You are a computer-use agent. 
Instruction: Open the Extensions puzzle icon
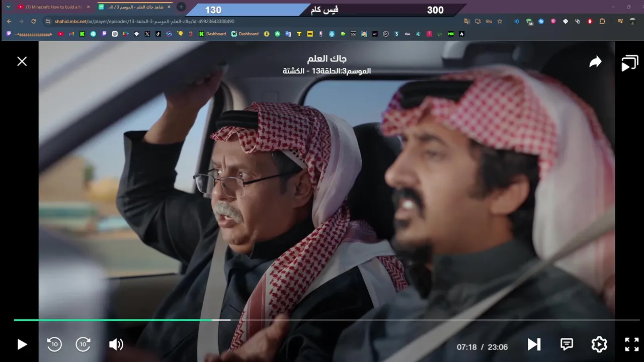pos(602,21)
